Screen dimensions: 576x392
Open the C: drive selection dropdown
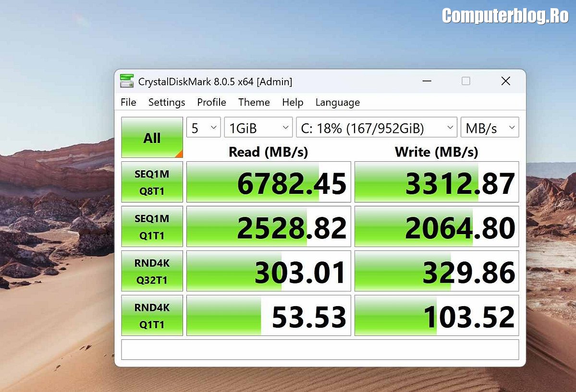click(376, 128)
